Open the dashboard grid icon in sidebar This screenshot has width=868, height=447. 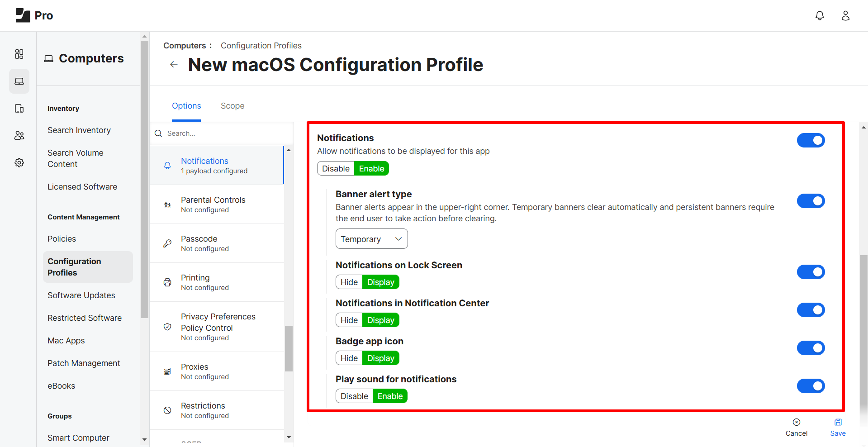19,54
